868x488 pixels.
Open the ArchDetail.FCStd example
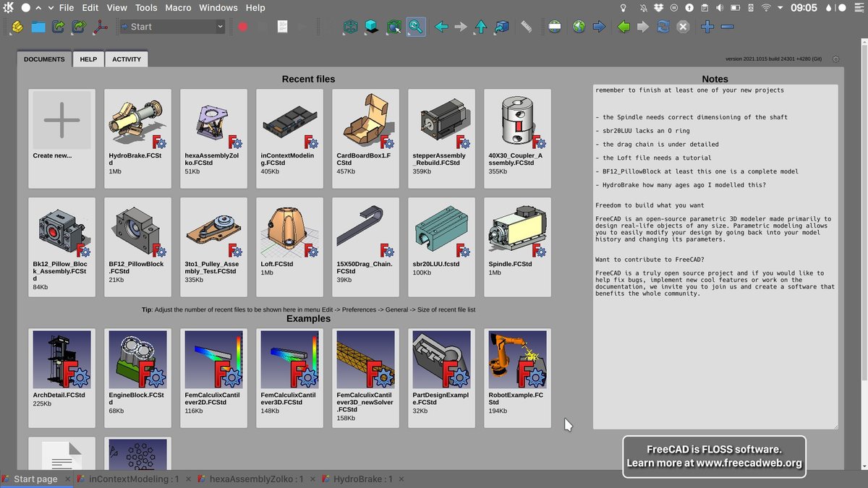tap(61, 378)
